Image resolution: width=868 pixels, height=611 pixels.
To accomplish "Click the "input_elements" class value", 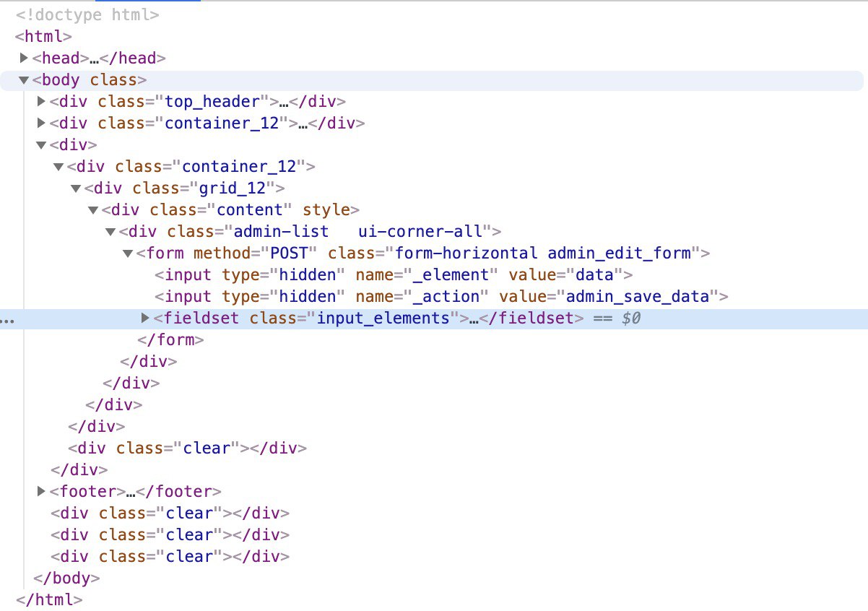I will click(x=383, y=318).
